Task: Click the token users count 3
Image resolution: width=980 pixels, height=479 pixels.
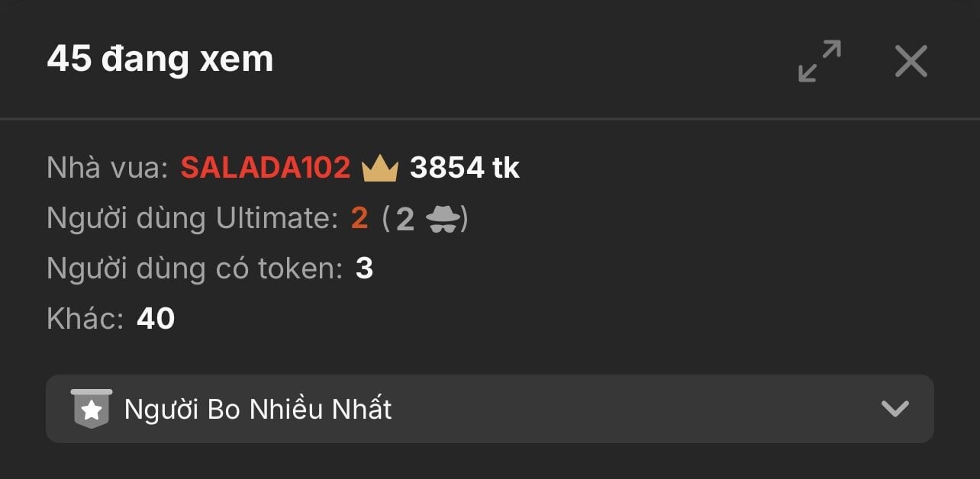Action: coord(364,269)
